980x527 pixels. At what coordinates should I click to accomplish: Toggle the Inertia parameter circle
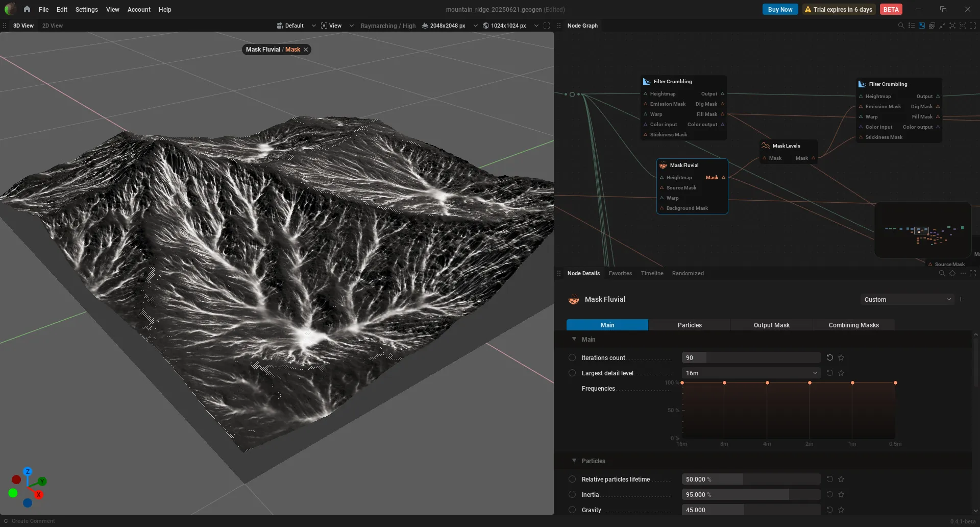point(572,495)
